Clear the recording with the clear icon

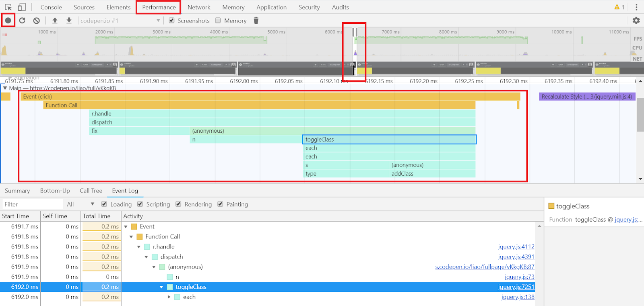click(x=37, y=21)
